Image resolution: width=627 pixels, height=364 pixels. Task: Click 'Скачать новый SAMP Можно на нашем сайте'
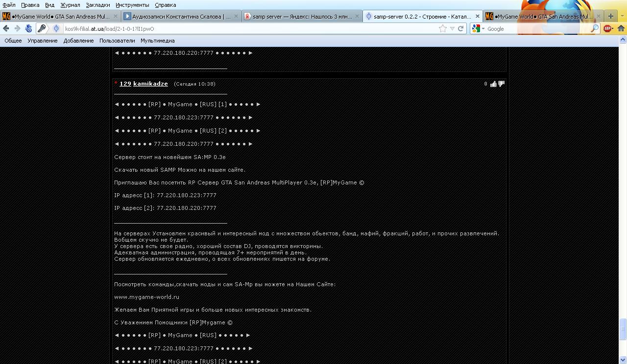180,170
